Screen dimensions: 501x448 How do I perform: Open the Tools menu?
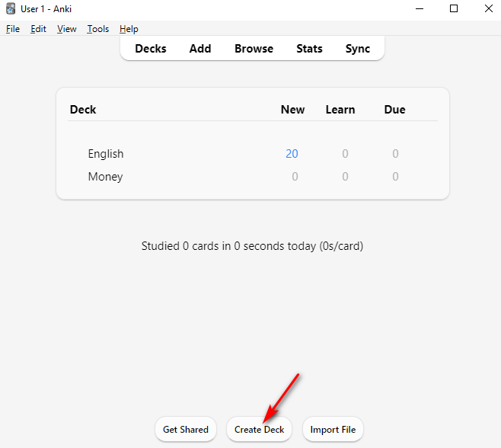pos(98,29)
